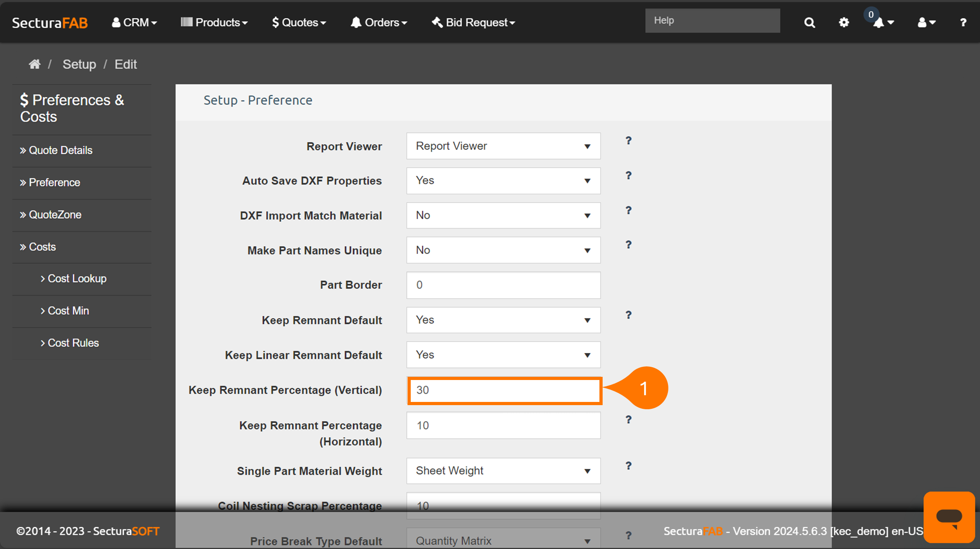Open the user account icon menu
Viewport: 980px width, 549px height.
tap(927, 22)
